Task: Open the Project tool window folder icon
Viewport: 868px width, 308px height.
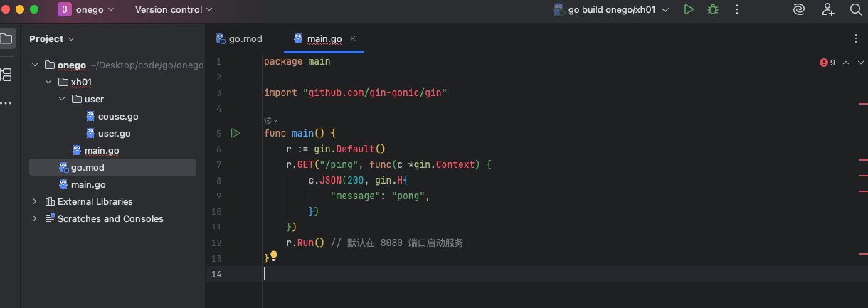Action: click(x=6, y=38)
